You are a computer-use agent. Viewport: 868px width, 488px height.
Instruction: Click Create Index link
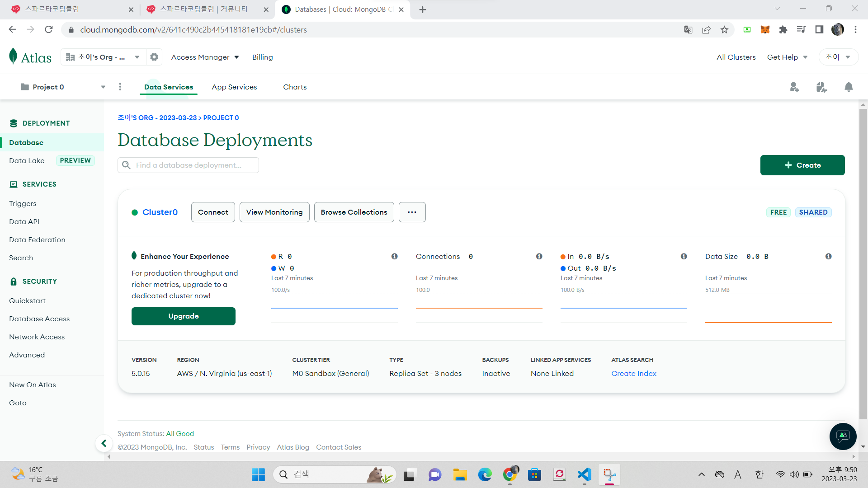pyautogui.click(x=634, y=373)
